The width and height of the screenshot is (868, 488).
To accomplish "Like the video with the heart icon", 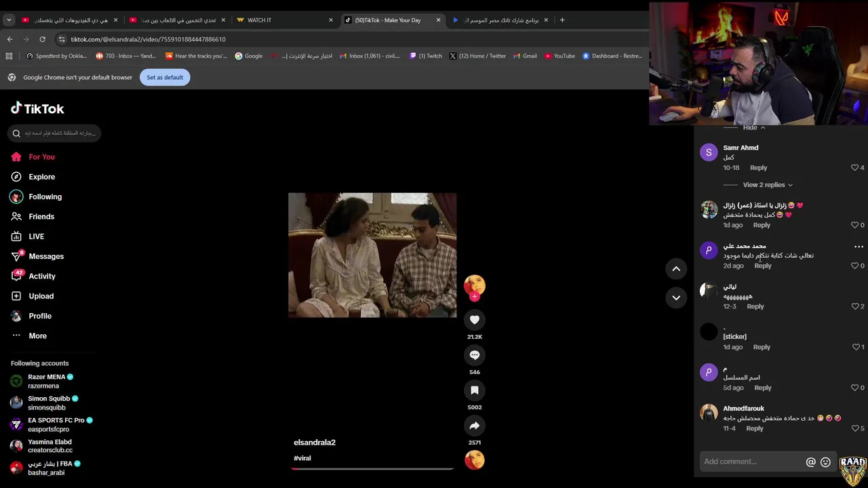I will (x=475, y=320).
